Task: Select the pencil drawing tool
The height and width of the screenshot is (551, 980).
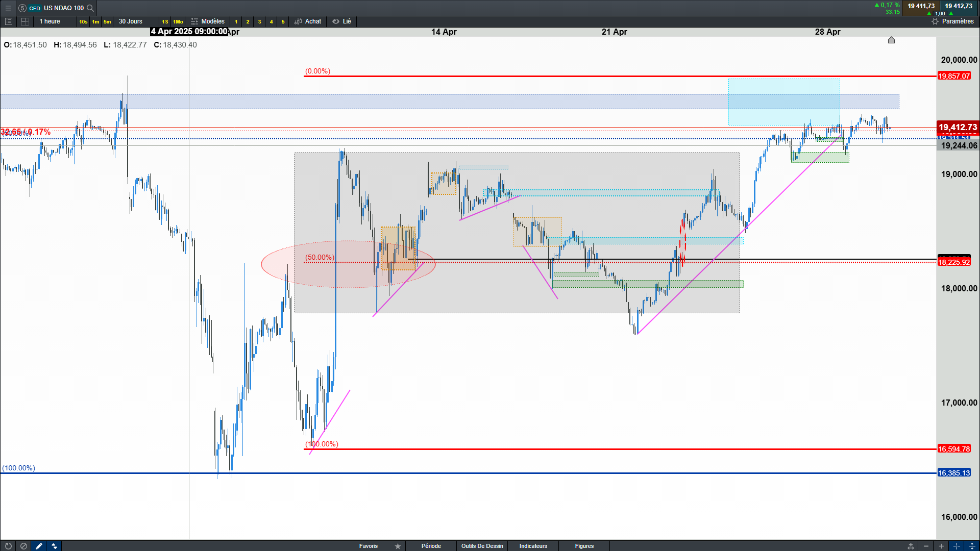Action: click(x=39, y=546)
